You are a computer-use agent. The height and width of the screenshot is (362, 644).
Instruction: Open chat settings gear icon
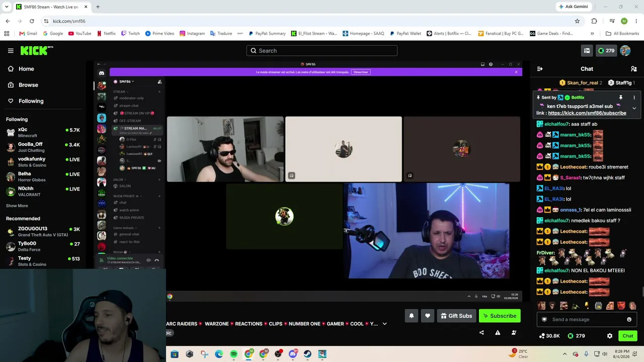tap(610, 336)
